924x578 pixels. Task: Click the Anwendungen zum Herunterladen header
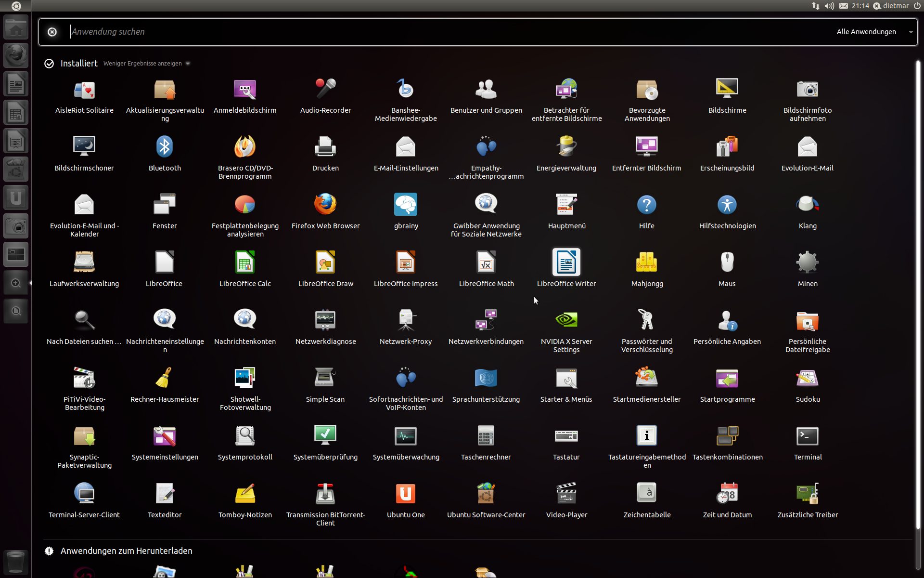(x=126, y=551)
